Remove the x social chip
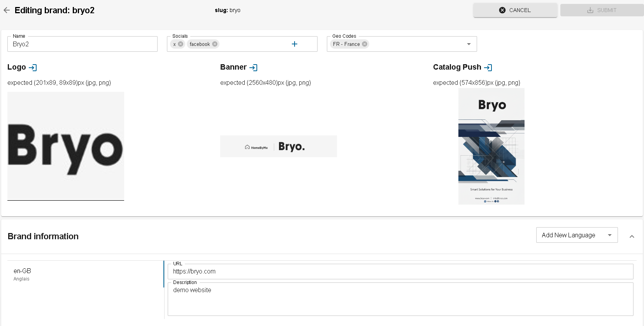 tap(181, 44)
